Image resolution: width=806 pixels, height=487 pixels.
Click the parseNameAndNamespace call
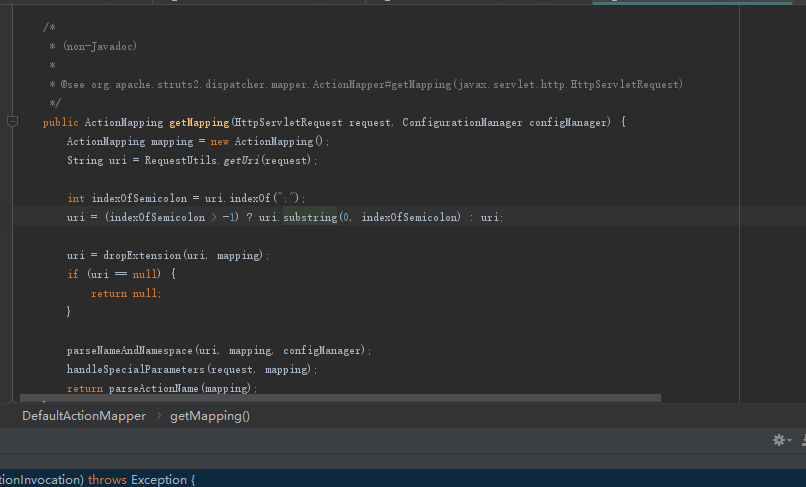(130, 350)
